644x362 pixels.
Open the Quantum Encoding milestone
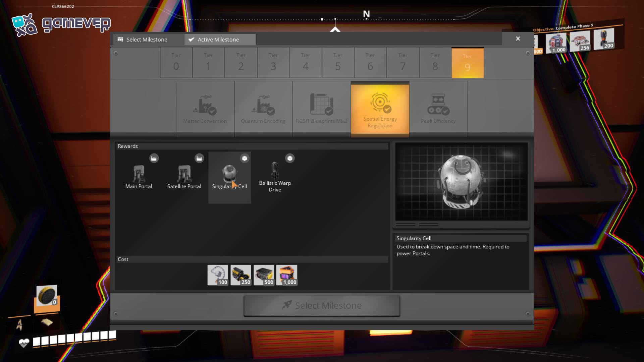[x=263, y=109]
